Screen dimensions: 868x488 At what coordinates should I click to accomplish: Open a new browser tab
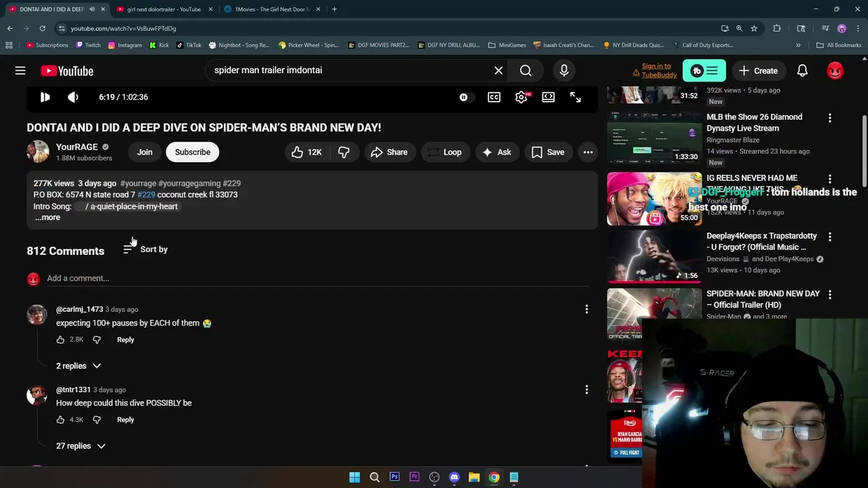coord(334,9)
